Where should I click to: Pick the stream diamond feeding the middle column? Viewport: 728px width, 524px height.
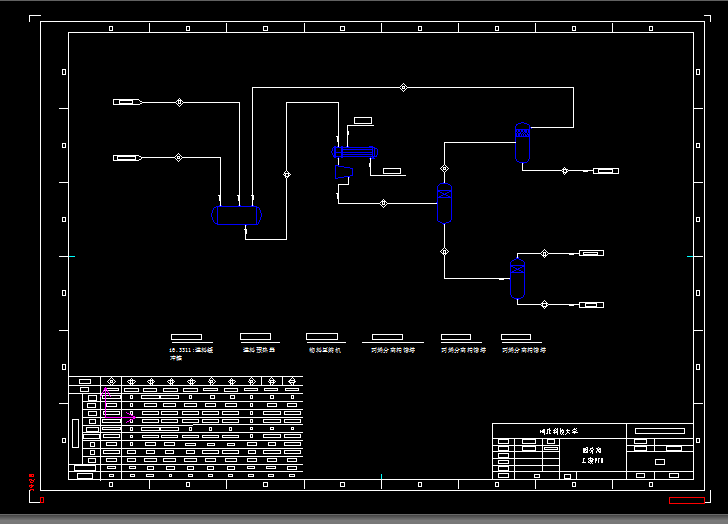(384, 203)
